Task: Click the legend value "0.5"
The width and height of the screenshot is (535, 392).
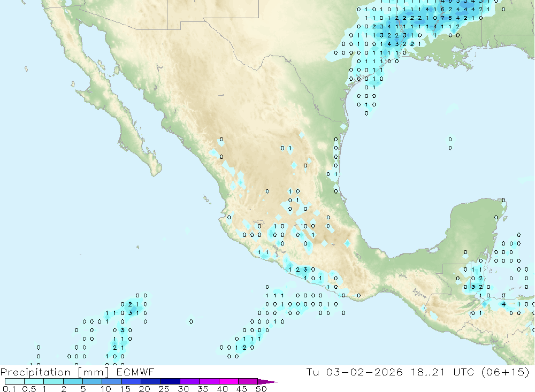Action: 29,389
